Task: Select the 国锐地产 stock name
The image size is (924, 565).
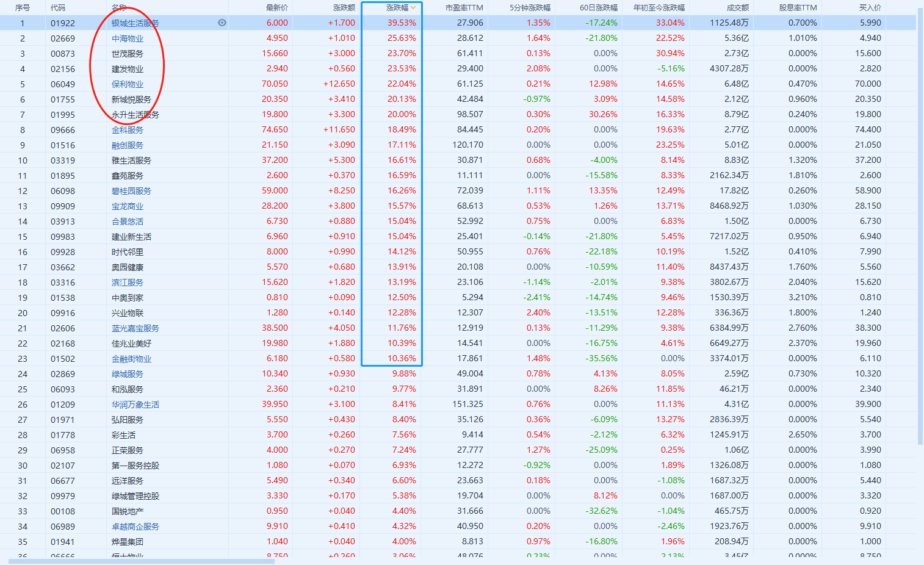Action: pyautogui.click(x=128, y=511)
